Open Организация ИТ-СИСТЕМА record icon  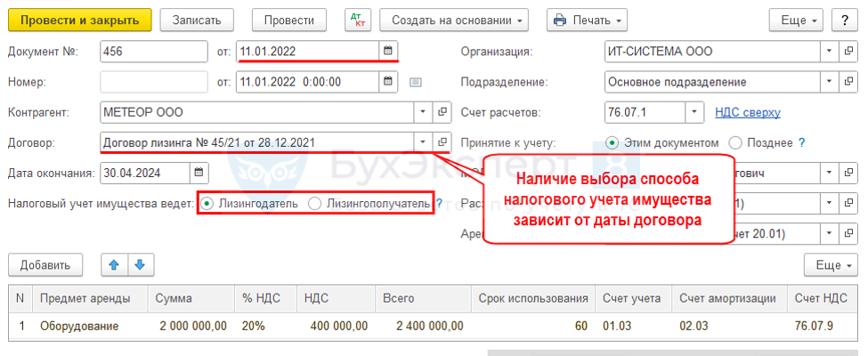(849, 52)
